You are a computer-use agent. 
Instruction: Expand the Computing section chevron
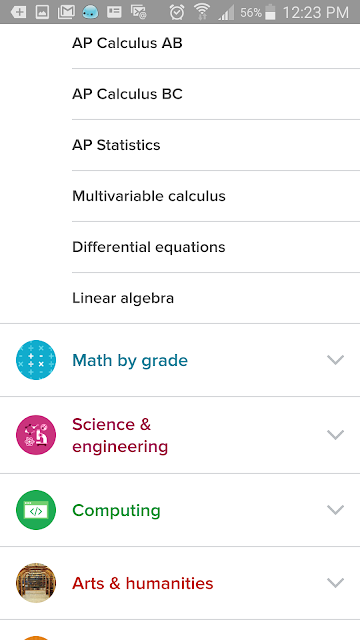pyautogui.click(x=336, y=510)
